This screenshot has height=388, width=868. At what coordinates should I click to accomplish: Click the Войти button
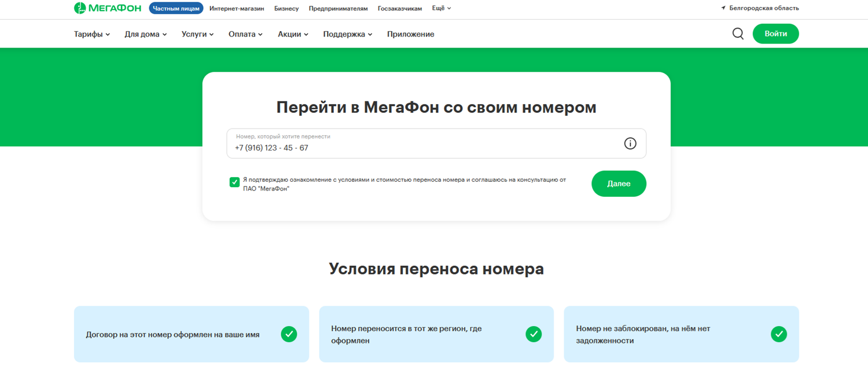(x=775, y=34)
